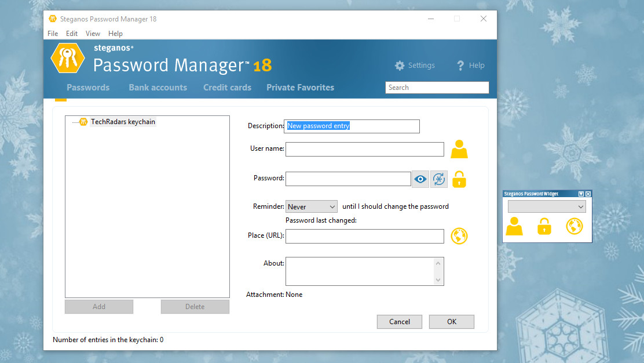Screen dimensions: 644x363
Task: Click the Help question mark icon
Action: 460,66
